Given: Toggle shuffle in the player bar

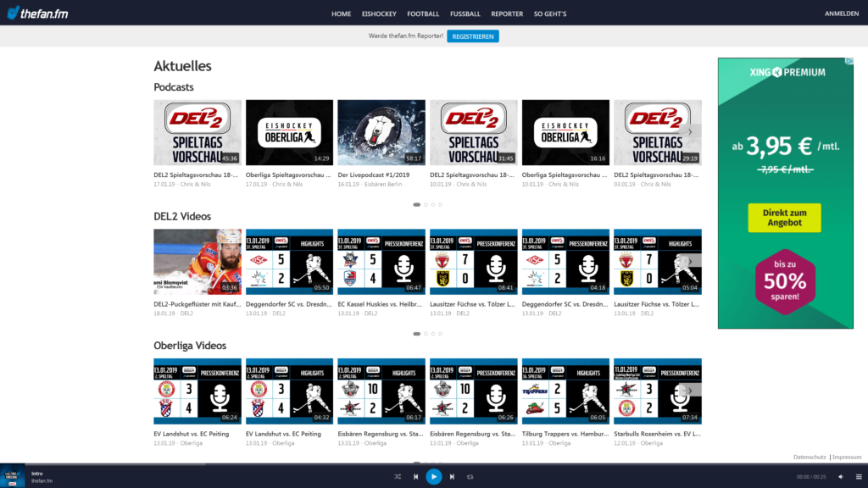Looking at the screenshot, I should coord(398,476).
